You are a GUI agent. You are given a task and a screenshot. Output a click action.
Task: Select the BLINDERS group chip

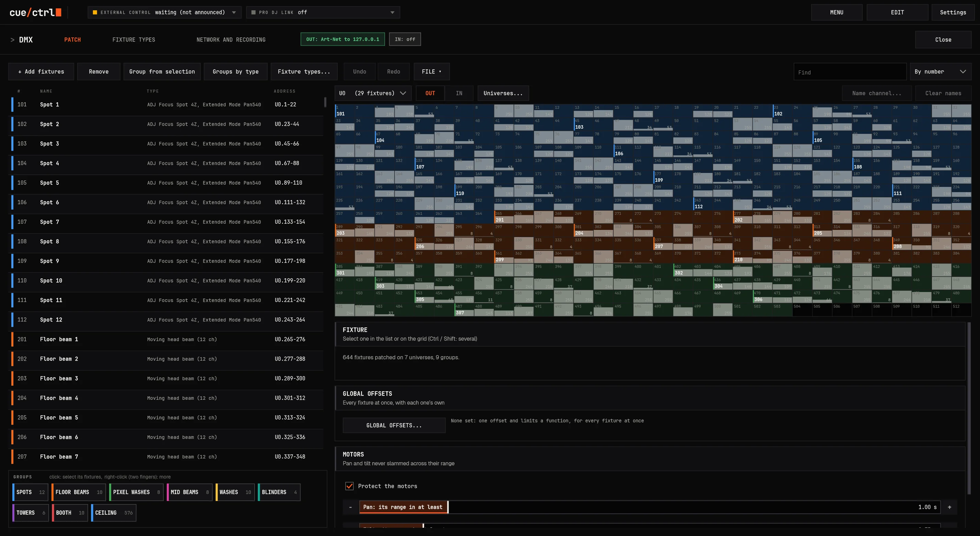point(279,492)
